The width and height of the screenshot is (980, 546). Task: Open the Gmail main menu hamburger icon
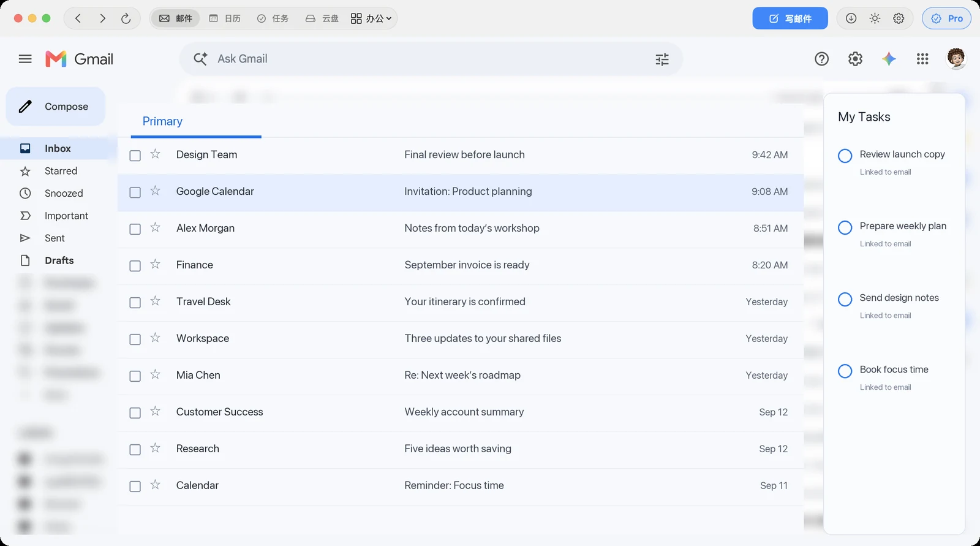25,59
